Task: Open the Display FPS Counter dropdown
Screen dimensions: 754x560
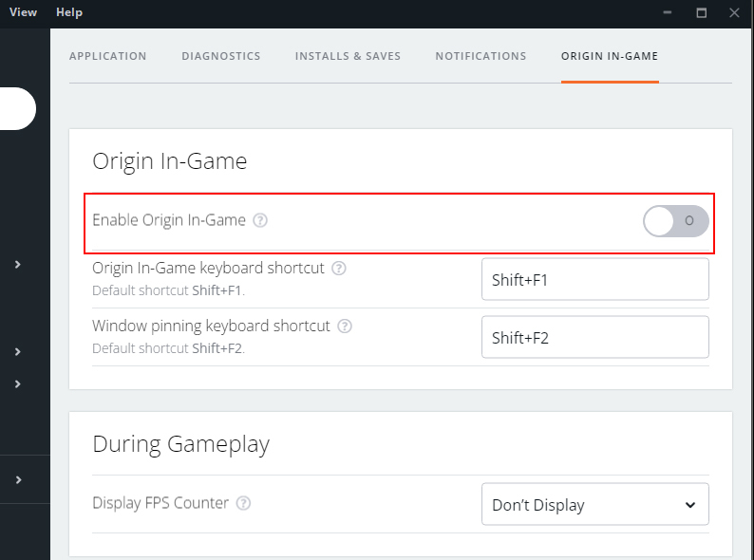Action: [594, 504]
